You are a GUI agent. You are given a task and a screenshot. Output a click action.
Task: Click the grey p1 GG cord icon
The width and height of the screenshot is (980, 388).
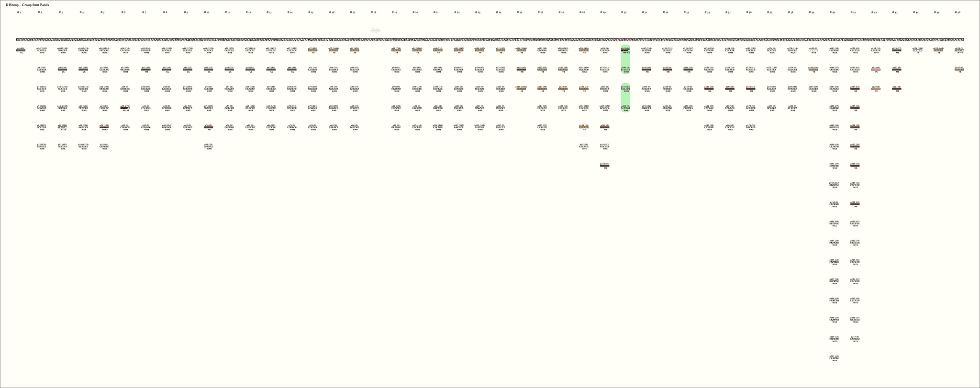tap(21, 50)
